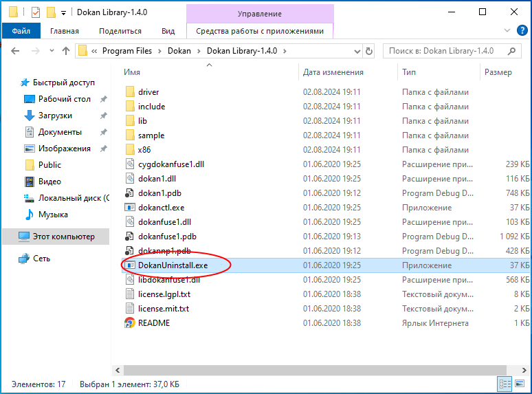The height and width of the screenshot is (394, 532).
Task: Select the x86 folder icon
Action: [x=130, y=150]
